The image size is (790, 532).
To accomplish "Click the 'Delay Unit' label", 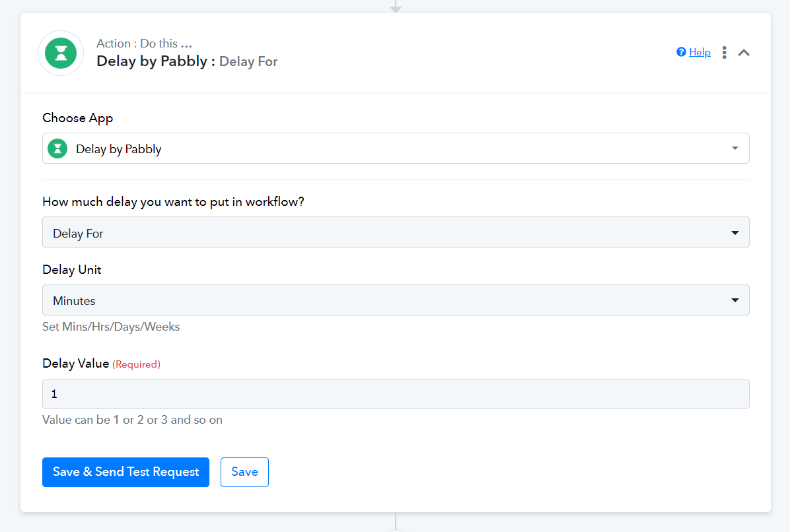I will click(71, 270).
